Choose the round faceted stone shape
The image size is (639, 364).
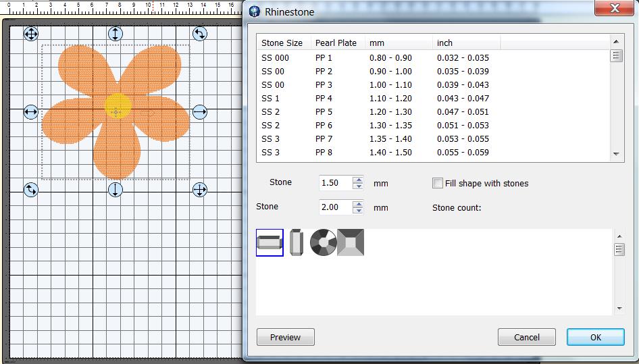tap(323, 242)
